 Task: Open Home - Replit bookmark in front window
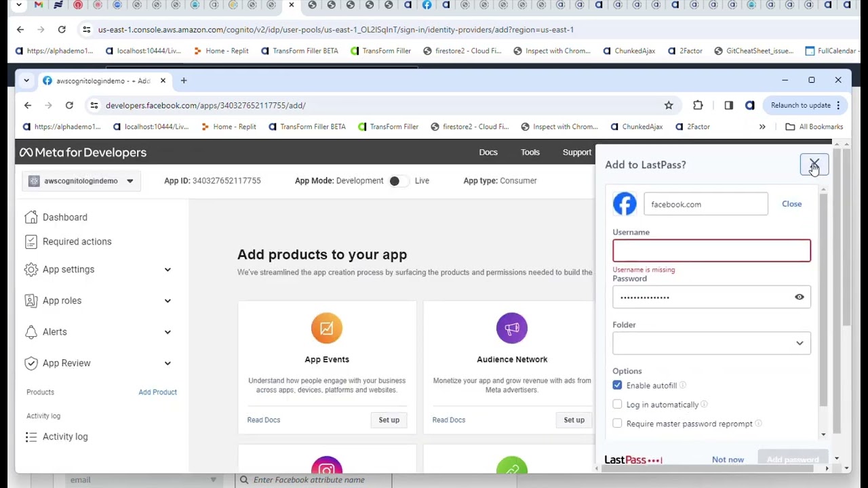[228, 127]
